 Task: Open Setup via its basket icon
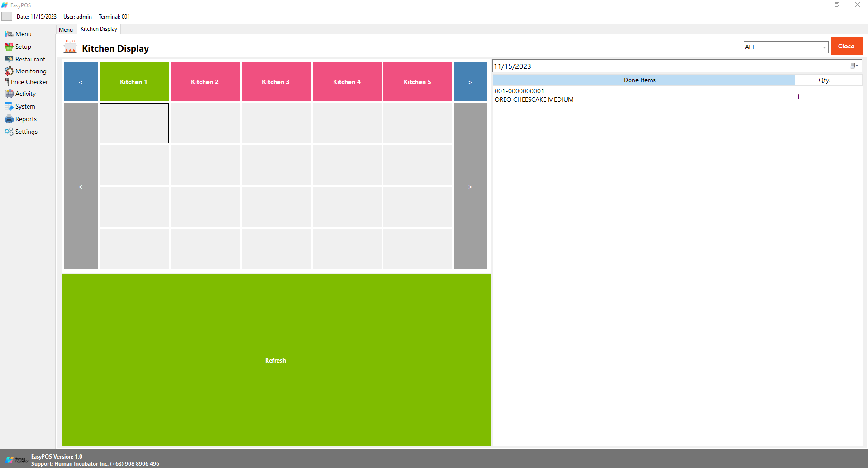coord(9,47)
